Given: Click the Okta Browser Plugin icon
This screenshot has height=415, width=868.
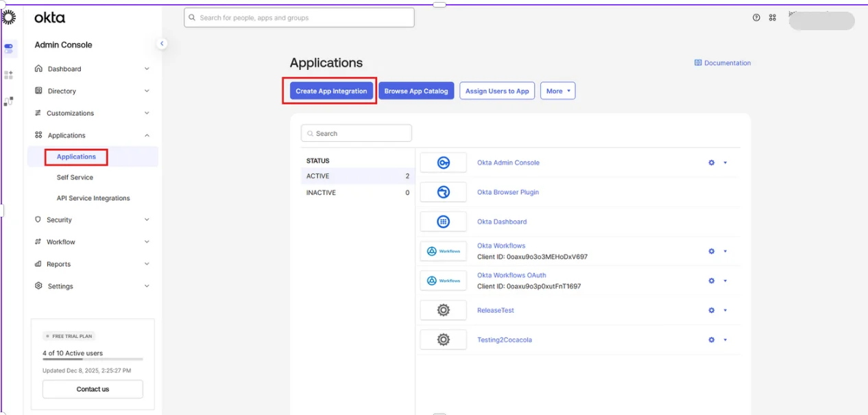Looking at the screenshot, I should pos(443,192).
